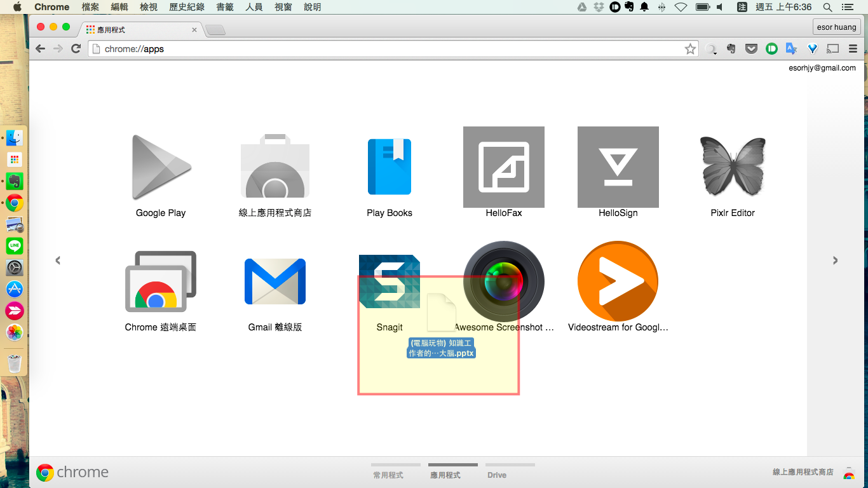Click the 應用程式 tab title
868x488 pixels.
[111, 30]
